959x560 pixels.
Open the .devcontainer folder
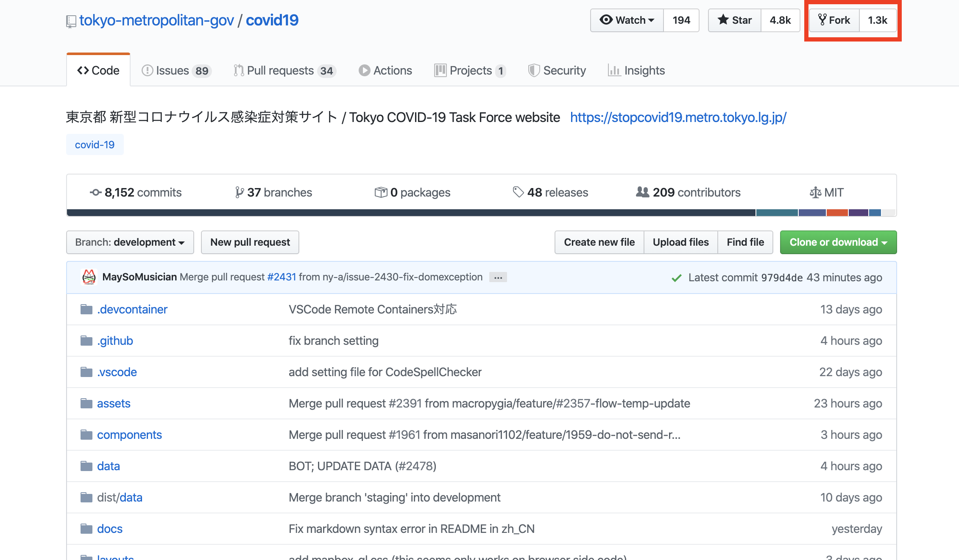click(132, 309)
